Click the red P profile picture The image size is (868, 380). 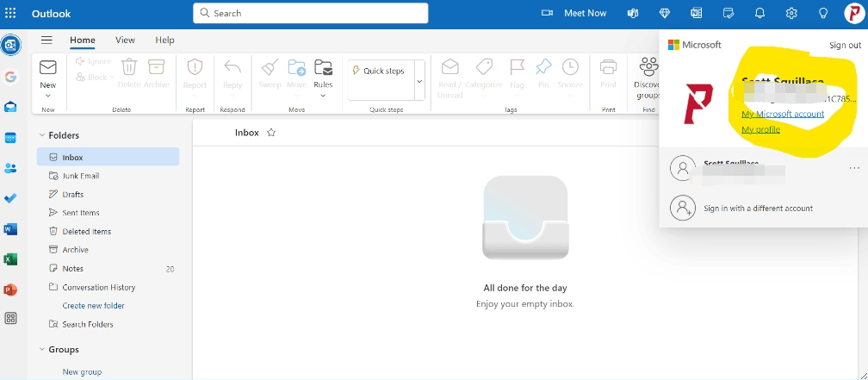[698, 103]
